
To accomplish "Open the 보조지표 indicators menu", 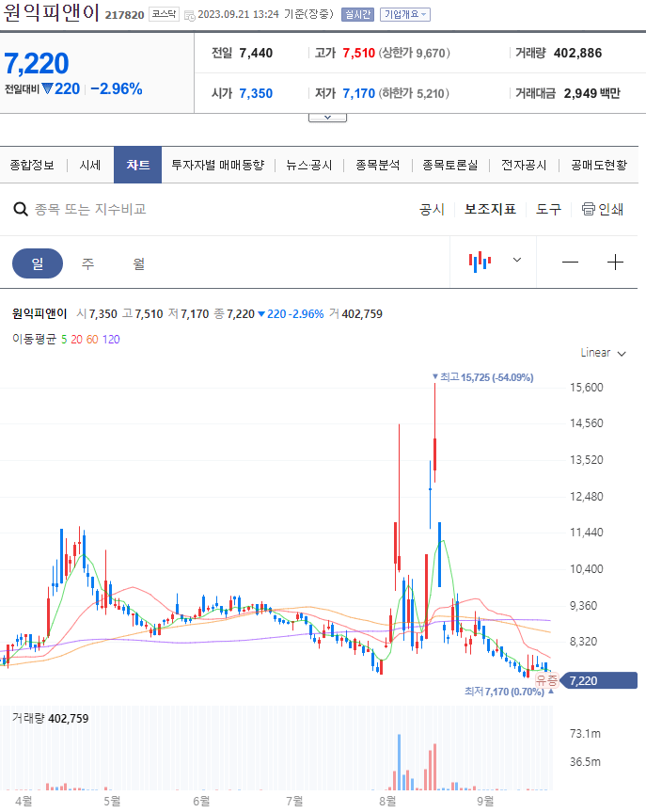I will tap(490, 209).
